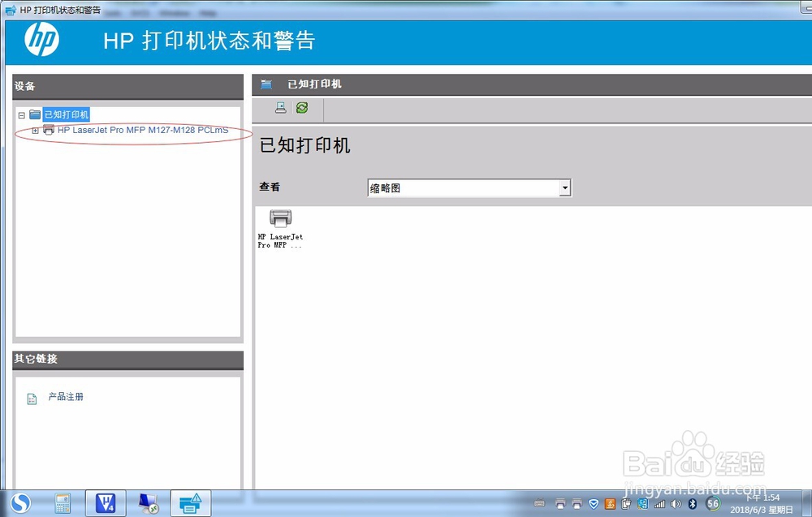Click the 已知打印机 panel header icon
The image size is (812, 517).
266,84
